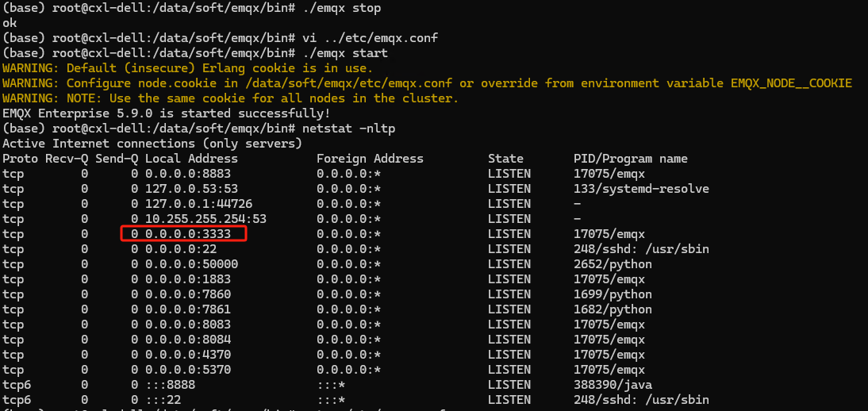This screenshot has width=868, height=411.
Task: Click the 133/systemd-resolve program entry
Action: point(641,189)
